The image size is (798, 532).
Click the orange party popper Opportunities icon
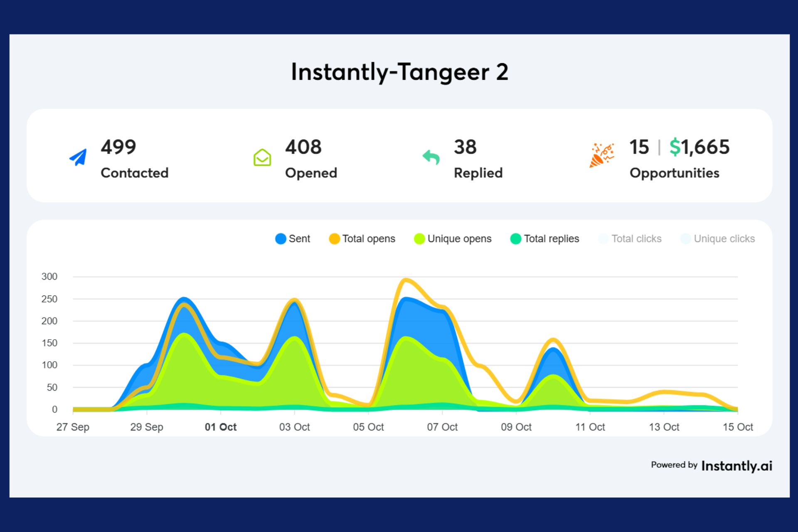click(601, 155)
